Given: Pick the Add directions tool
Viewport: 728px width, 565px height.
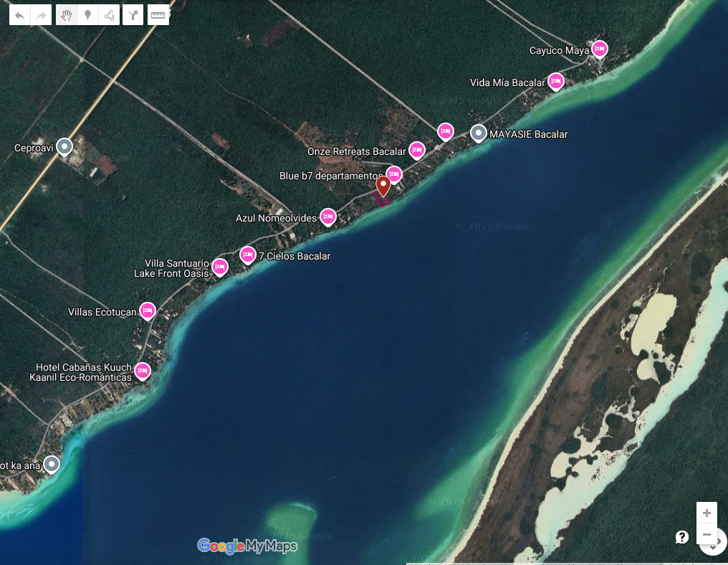Looking at the screenshot, I should click(133, 15).
